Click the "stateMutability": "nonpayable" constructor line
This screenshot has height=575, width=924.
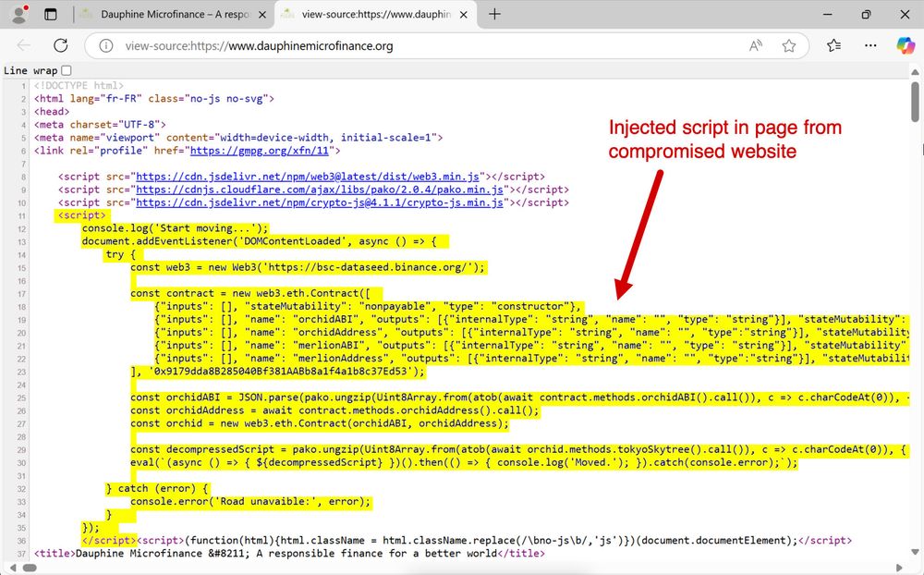click(x=368, y=307)
